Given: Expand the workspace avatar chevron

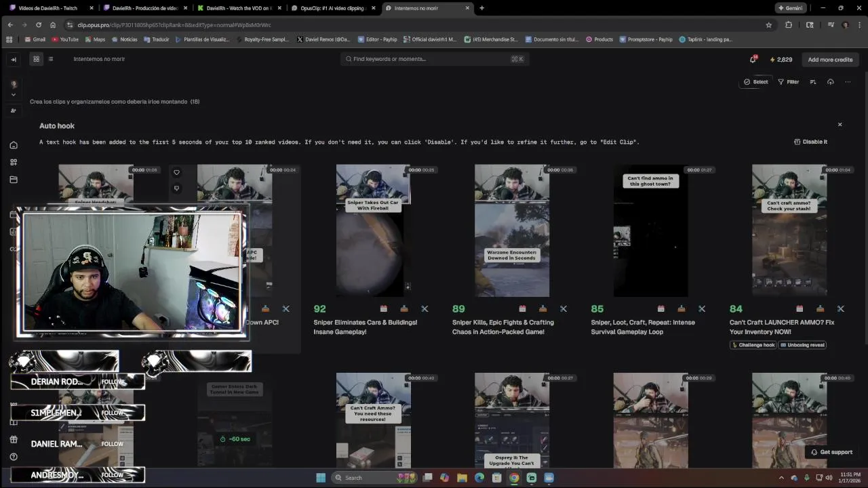Looking at the screenshot, I should click(14, 95).
